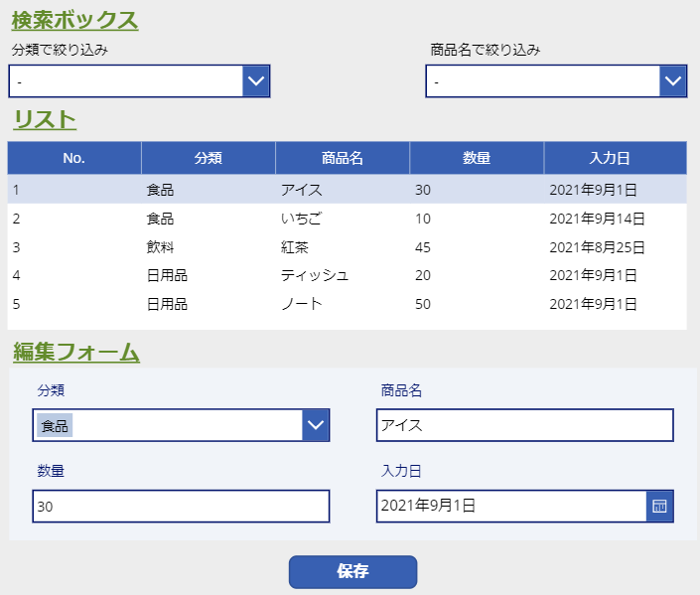
Task: Click the 保存 button
Action: pos(352,572)
